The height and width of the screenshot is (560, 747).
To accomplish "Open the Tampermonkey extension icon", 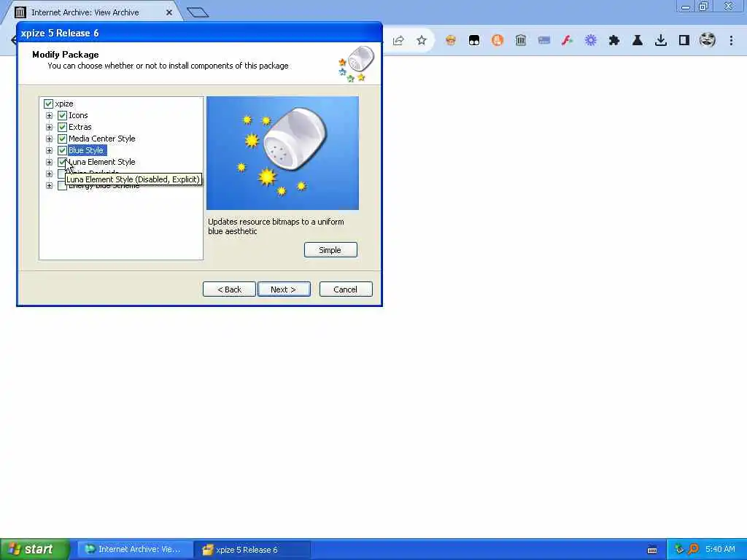I will pyautogui.click(x=474, y=41).
